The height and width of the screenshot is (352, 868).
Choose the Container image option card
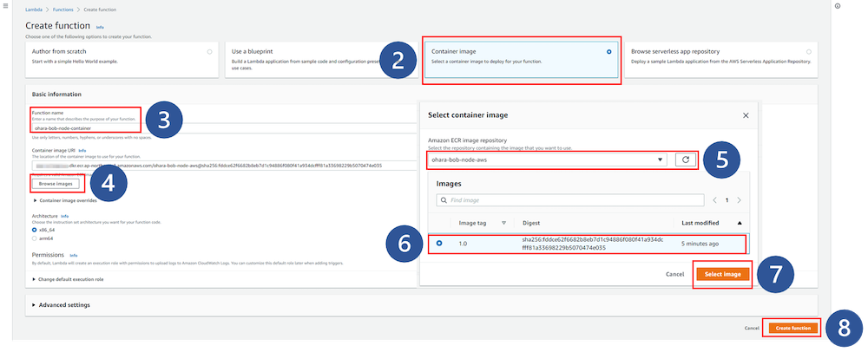tap(521, 58)
